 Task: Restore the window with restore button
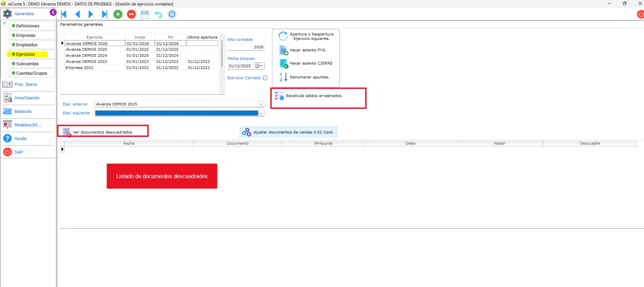point(624,3)
